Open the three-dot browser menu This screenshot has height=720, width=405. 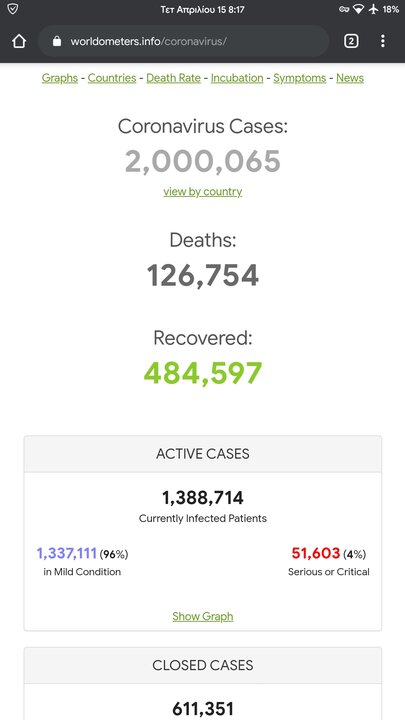click(x=382, y=41)
